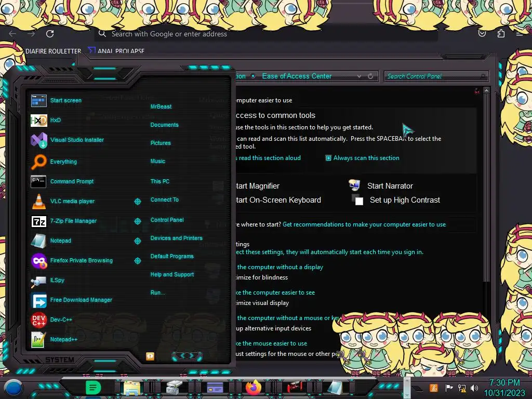Open Documents from Start menu

point(164,125)
